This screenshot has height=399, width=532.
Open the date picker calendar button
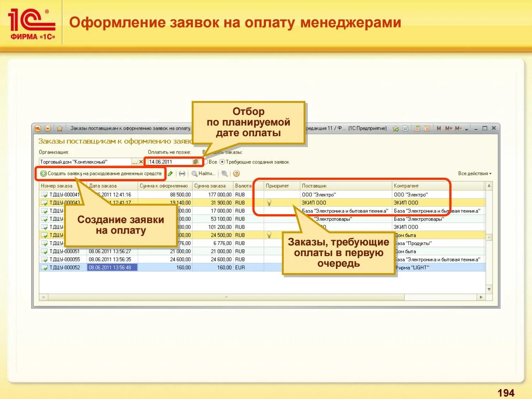(x=195, y=162)
